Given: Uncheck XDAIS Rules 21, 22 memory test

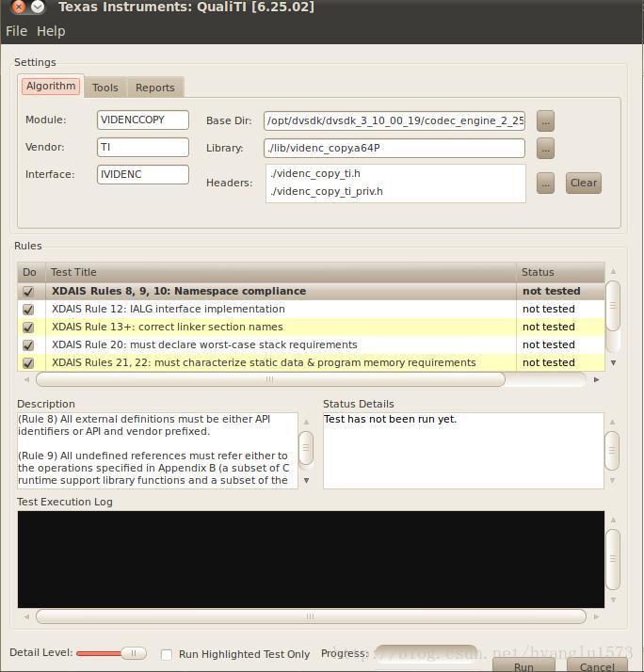Looking at the screenshot, I should point(28,363).
